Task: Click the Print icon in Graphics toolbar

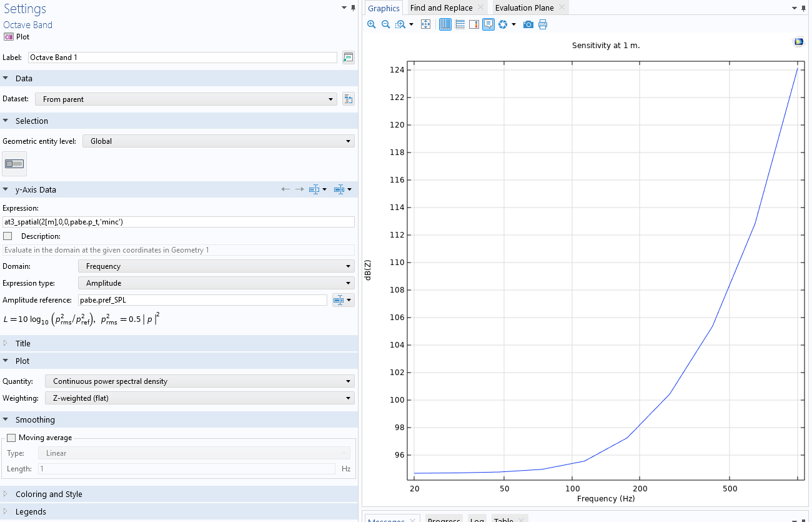Action: point(543,24)
